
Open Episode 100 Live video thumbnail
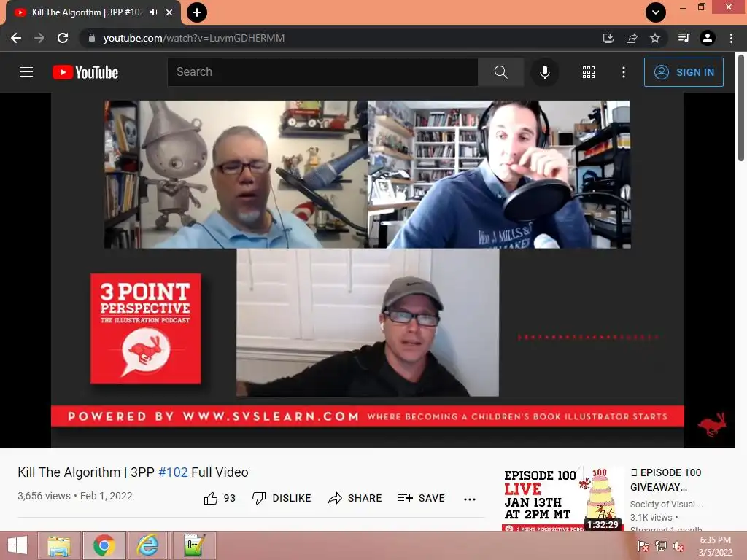click(x=562, y=498)
